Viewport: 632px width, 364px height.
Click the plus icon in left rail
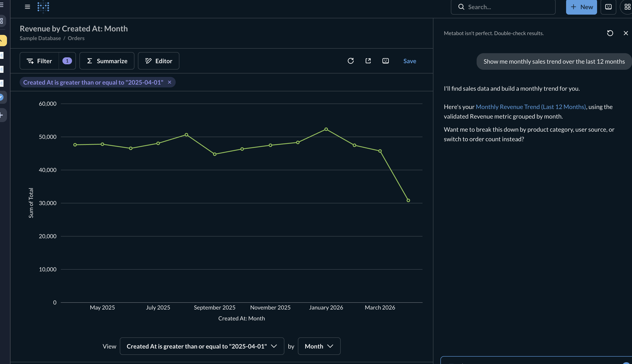2,115
